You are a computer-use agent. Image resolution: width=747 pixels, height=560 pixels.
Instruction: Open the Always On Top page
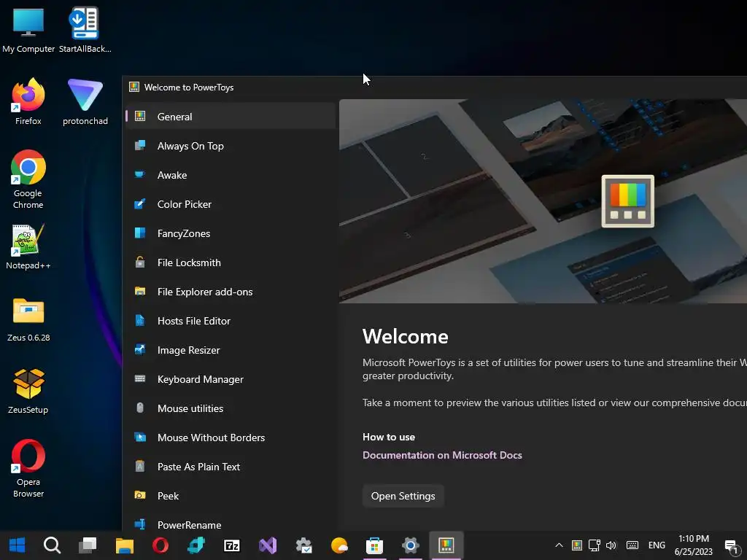point(231,146)
